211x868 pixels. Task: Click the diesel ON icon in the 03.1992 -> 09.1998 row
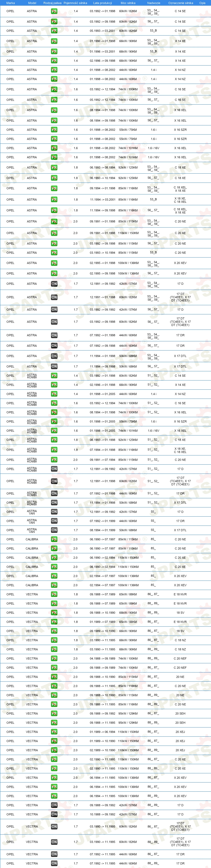click(54, 322)
